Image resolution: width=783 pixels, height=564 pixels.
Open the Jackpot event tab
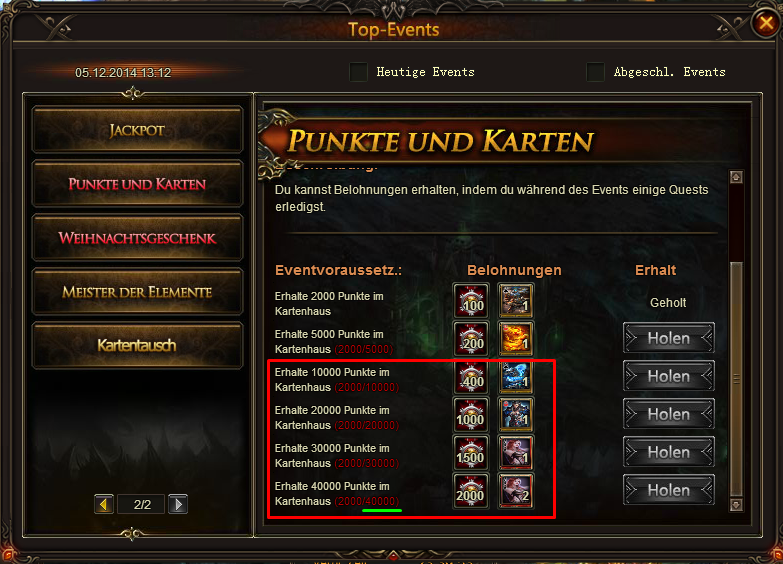click(137, 130)
